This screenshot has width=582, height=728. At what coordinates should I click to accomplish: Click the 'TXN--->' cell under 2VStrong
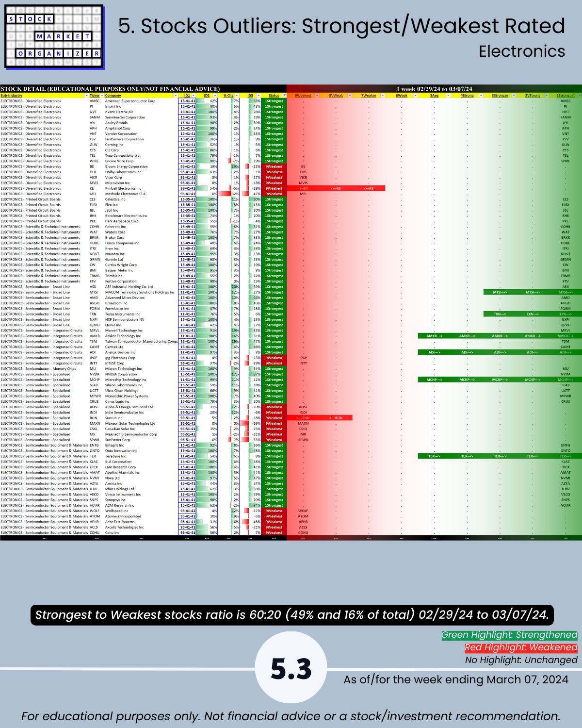click(x=533, y=314)
